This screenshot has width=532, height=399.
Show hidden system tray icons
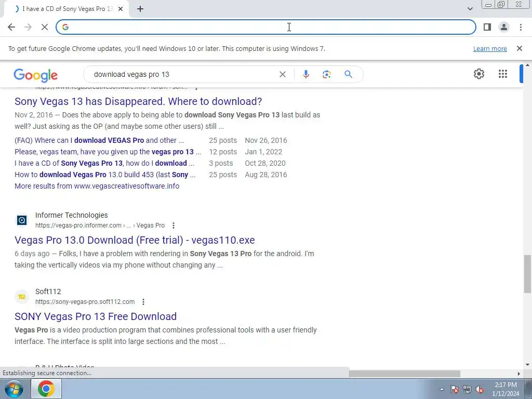coord(442,389)
